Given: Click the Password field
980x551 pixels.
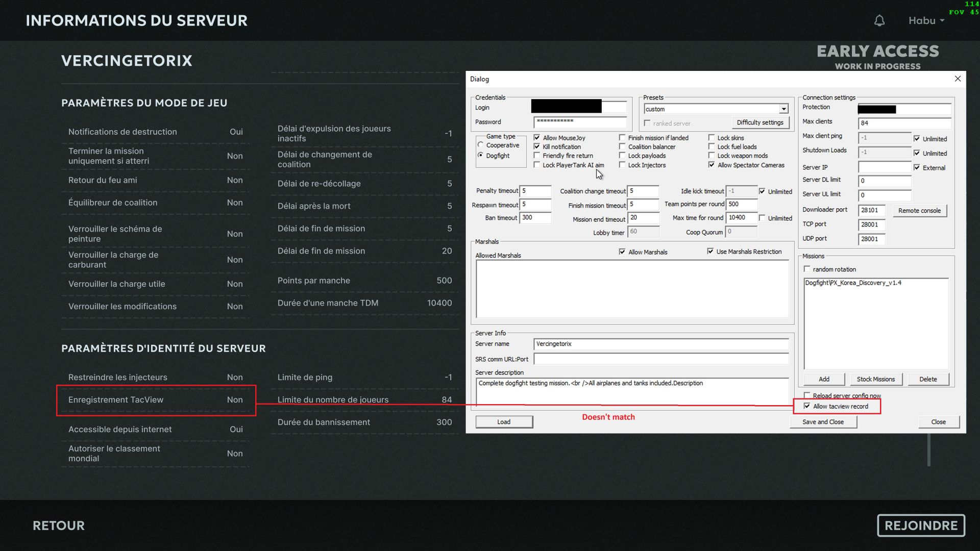Looking at the screenshot, I should click(x=580, y=122).
